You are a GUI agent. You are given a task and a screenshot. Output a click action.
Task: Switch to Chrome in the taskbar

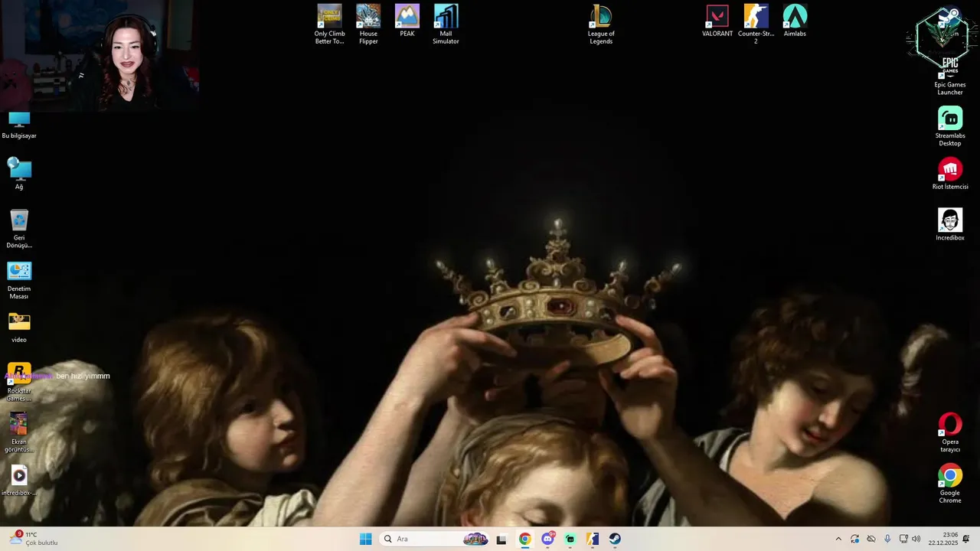pos(524,539)
